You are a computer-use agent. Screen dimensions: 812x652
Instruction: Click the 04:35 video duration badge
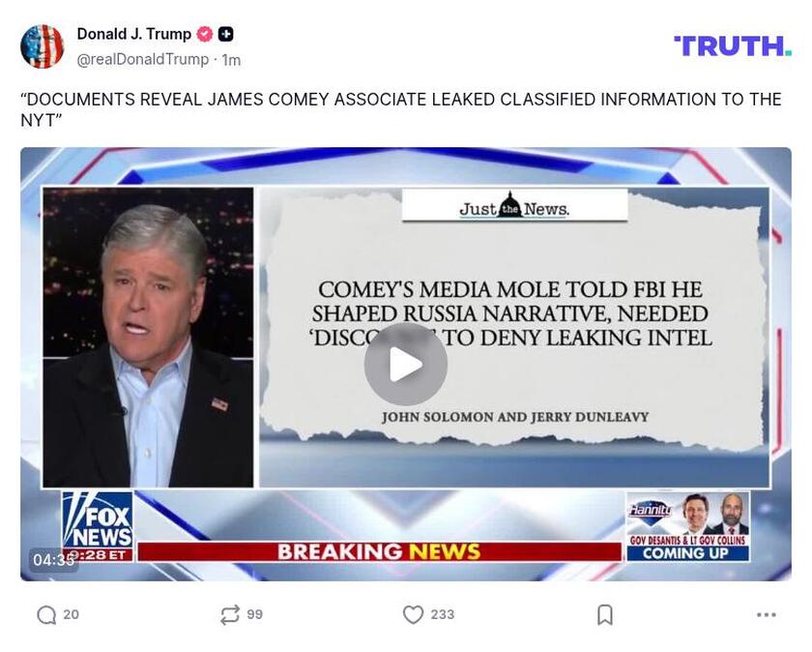53,560
